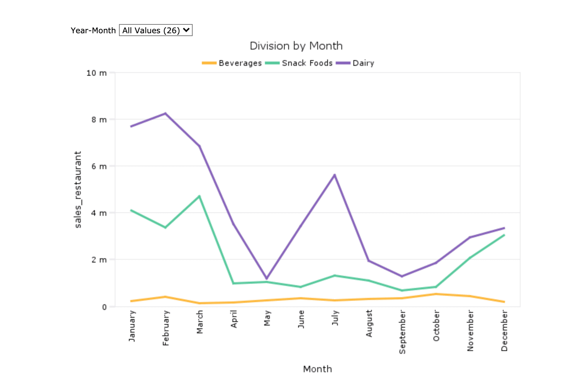Click the Division by Month chart title
Screen dimensions: 585x392
[296, 46]
